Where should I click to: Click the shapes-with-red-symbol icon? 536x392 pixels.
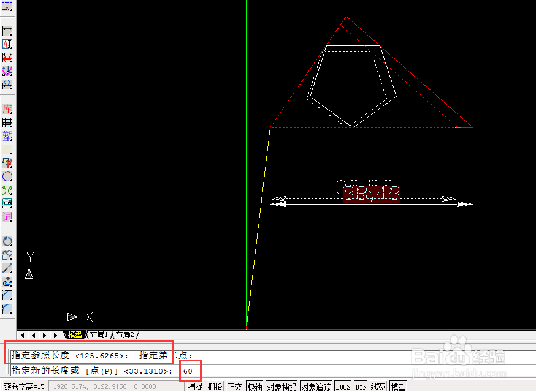pyautogui.click(x=7, y=162)
